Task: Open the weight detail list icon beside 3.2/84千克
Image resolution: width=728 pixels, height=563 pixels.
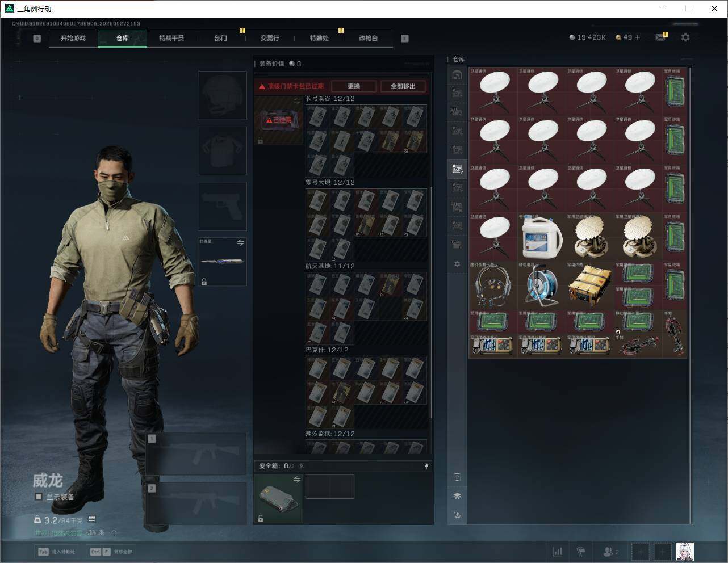Action: pos(92,519)
